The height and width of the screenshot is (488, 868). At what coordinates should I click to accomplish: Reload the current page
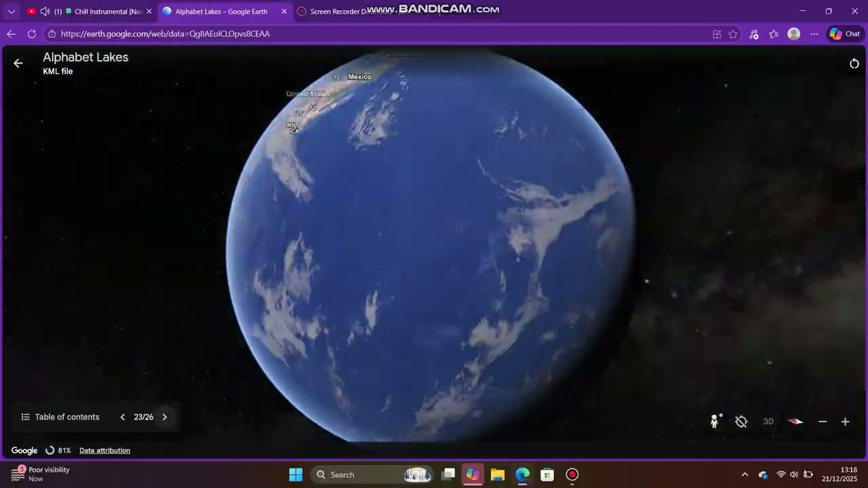point(32,34)
